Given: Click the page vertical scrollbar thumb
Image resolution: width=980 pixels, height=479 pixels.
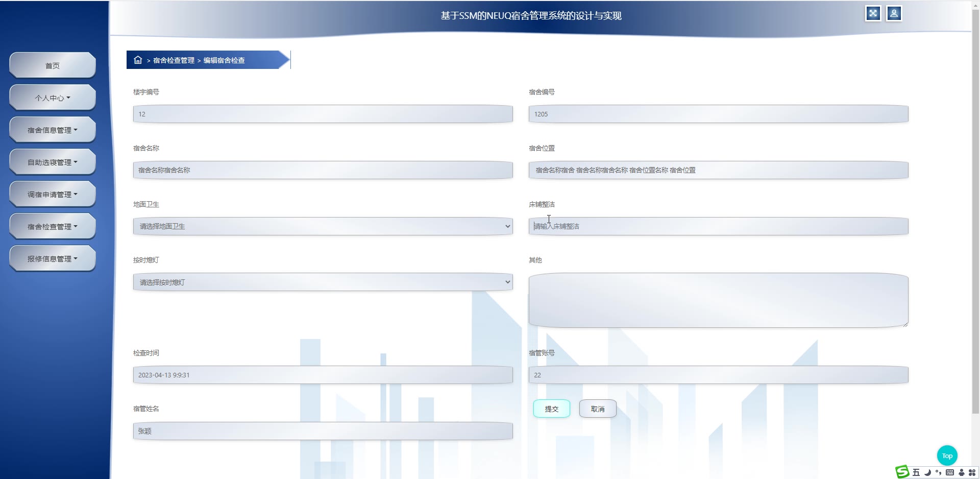Looking at the screenshot, I should [x=975, y=212].
